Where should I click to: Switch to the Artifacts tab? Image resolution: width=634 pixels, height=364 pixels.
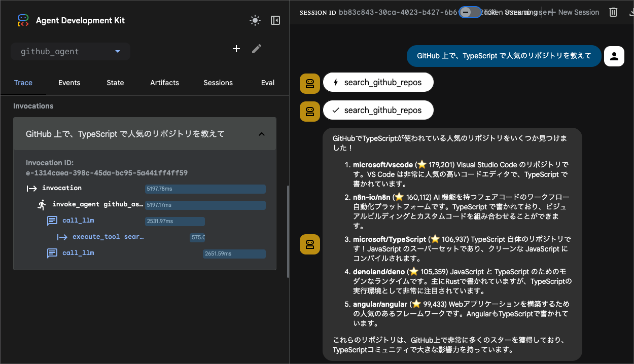164,83
